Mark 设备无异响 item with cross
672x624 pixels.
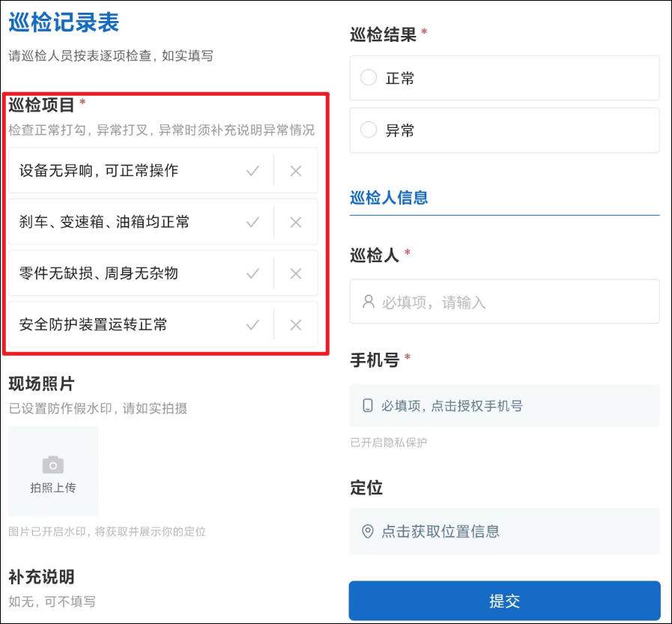pyautogui.click(x=296, y=171)
